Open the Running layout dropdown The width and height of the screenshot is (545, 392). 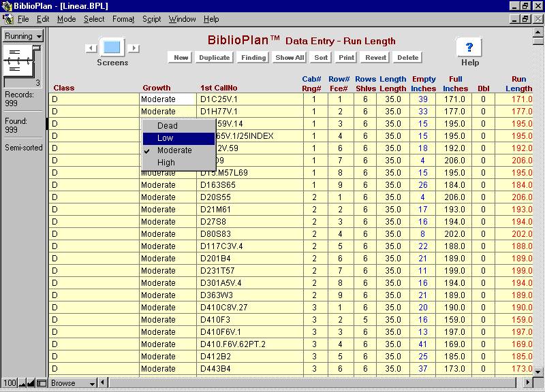pyautogui.click(x=23, y=36)
